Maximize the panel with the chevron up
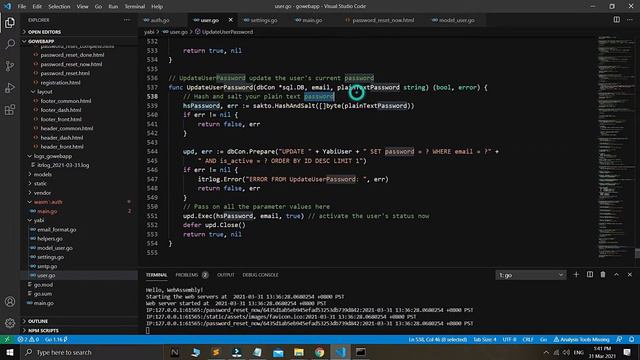640x360 pixels. [x=616, y=275]
